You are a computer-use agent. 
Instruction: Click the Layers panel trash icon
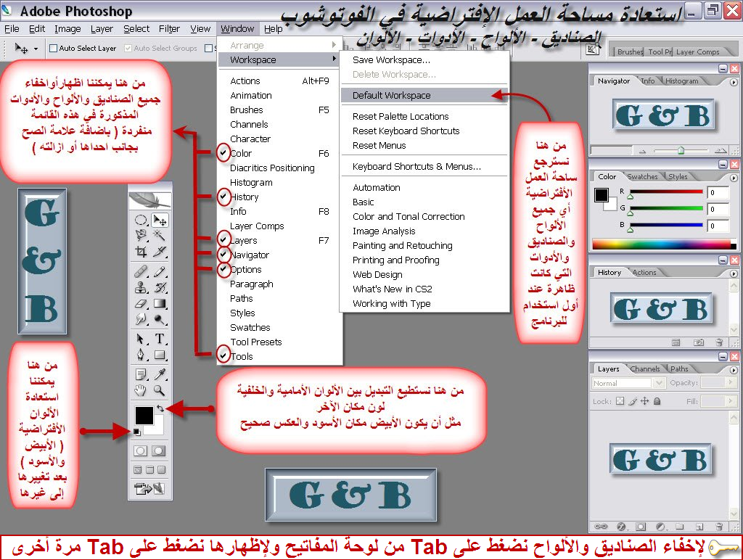(721, 527)
